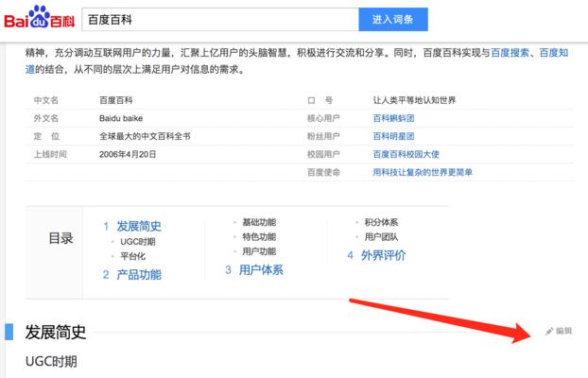The height and width of the screenshot is (378, 588).
Task: Jump to 基础功能 entry in contents
Action: (259, 222)
